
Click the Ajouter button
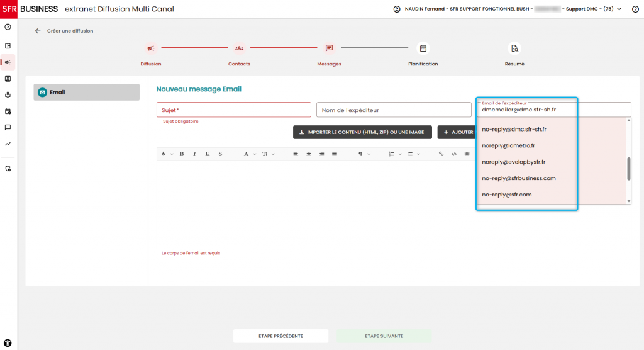tap(457, 132)
